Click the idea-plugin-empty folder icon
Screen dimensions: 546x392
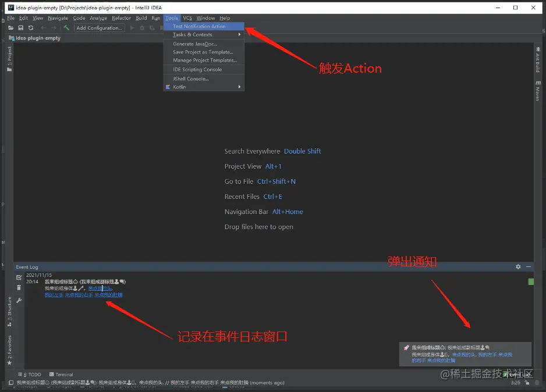(x=12, y=38)
